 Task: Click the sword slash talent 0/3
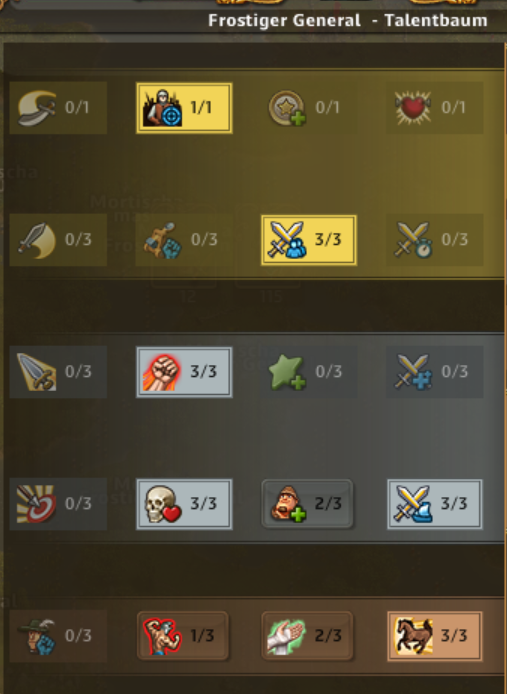(x=58, y=239)
